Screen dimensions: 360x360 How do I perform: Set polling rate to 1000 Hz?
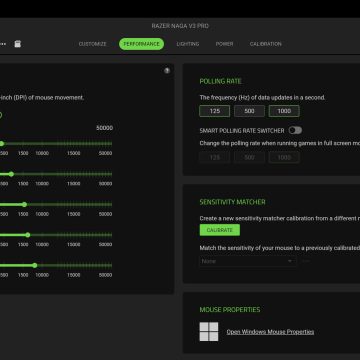coord(284,111)
